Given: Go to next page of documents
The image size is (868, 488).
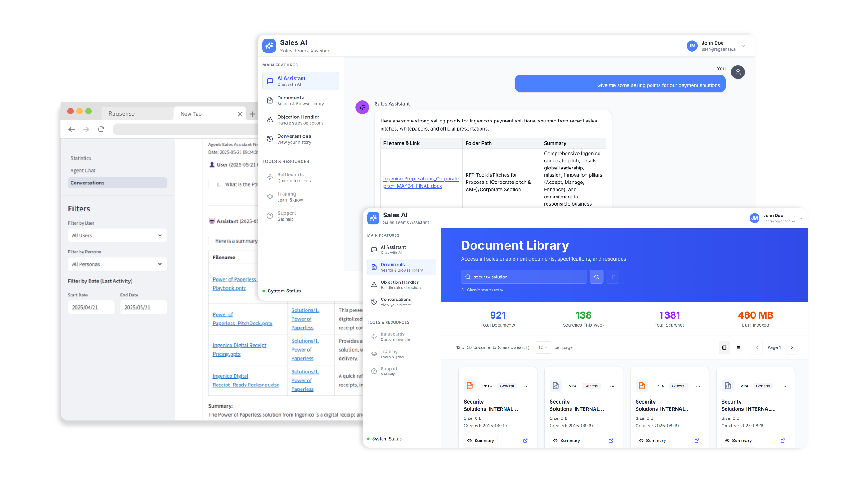Looking at the screenshot, I should tap(792, 347).
